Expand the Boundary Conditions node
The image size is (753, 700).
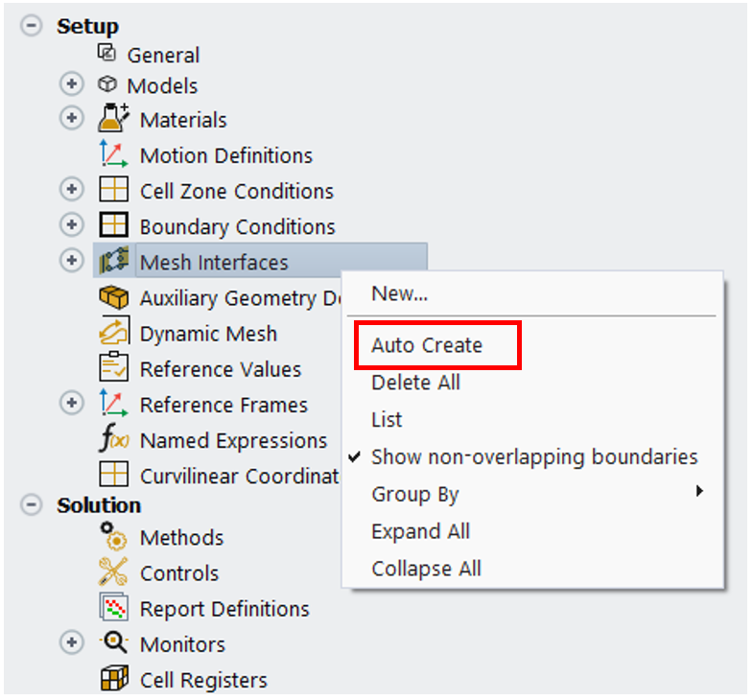(x=72, y=225)
